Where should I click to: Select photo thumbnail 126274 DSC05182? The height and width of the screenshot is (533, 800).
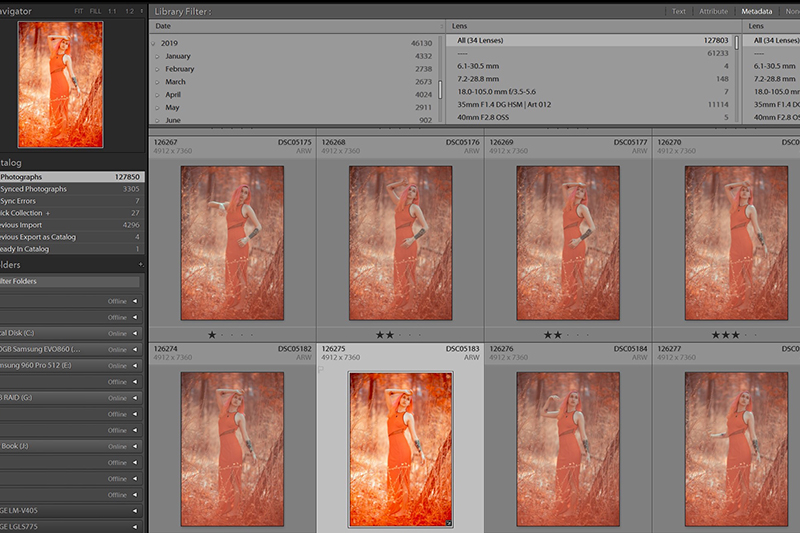tap(232, 449)
